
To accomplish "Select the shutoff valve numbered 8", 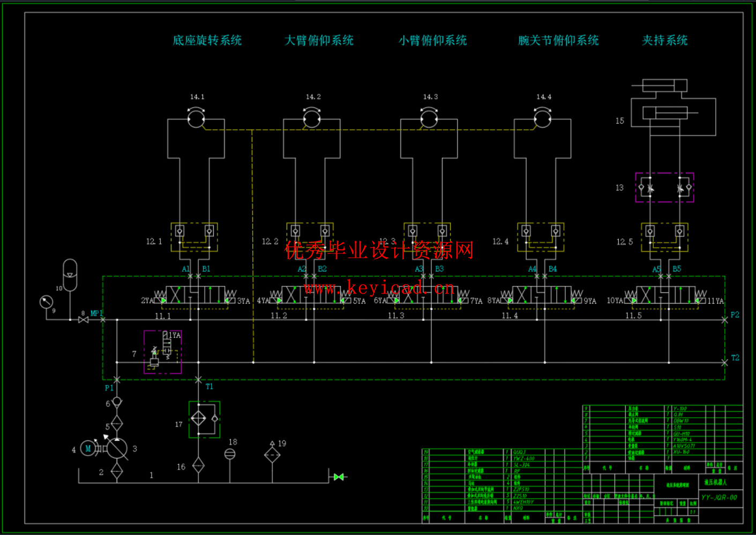I will coord(83,320).
